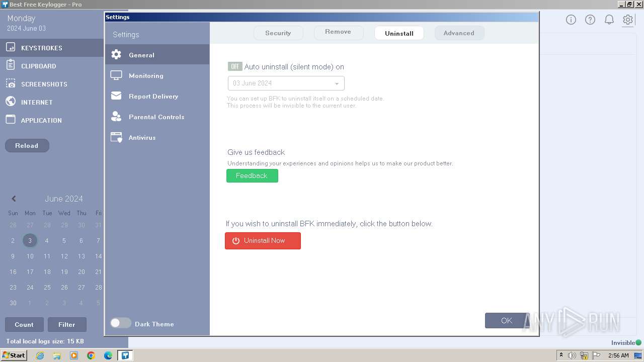
Task: Select June 3 in the calendar
Action: (30, 240)
